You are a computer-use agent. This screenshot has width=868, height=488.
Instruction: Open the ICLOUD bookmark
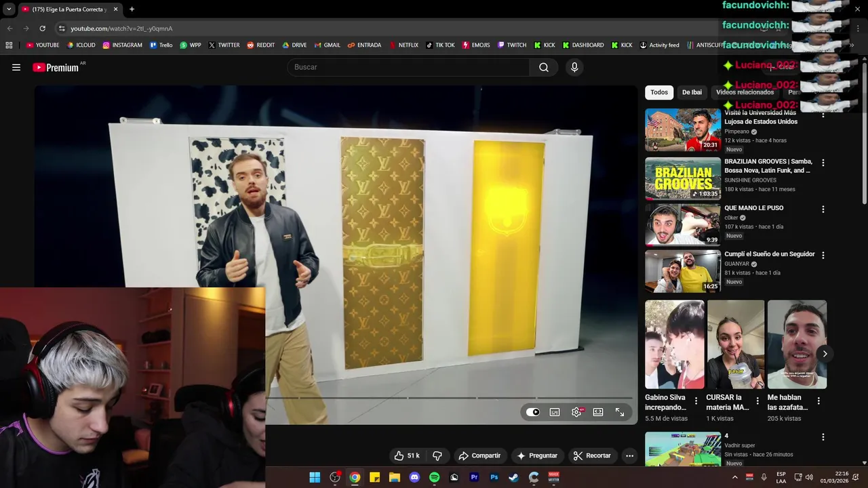tap(81, 45)
